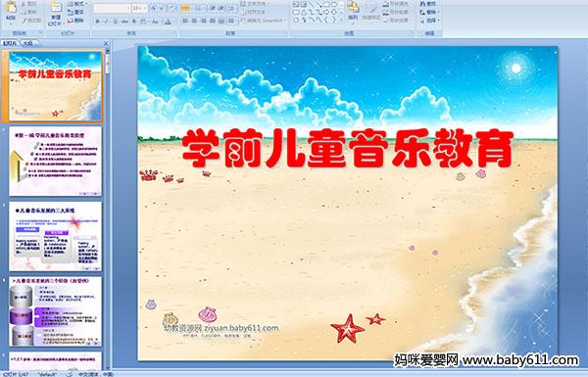Image resolution: width=588 pixels, height=377 pixels.
Task: Open the Columns dropdown in the Paragraph group
Action: click(231, 21)
